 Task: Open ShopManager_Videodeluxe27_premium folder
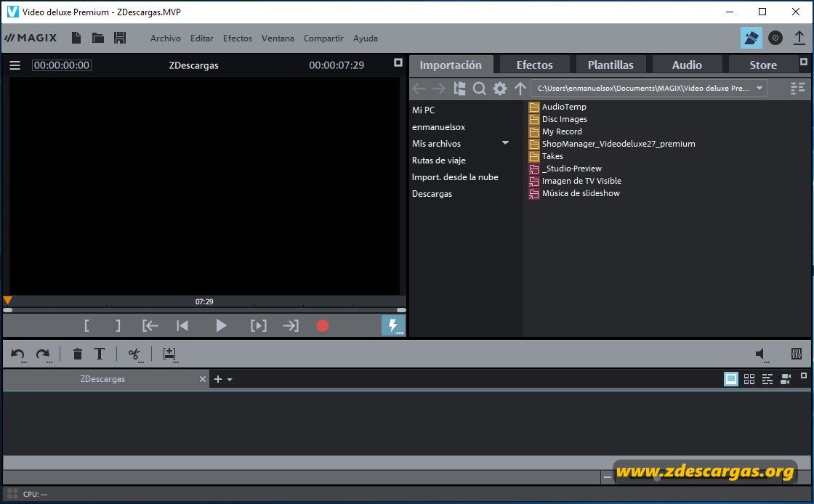pos(612,144)
